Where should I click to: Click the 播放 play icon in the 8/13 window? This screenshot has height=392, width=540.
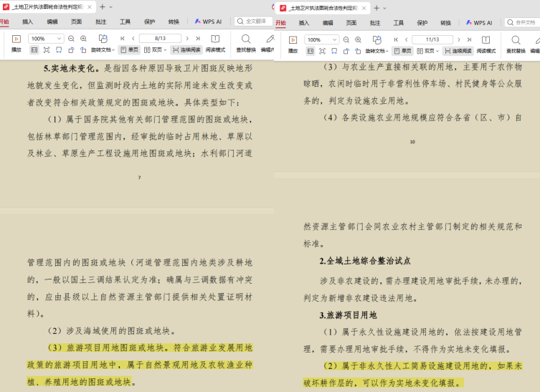[16, 39]
